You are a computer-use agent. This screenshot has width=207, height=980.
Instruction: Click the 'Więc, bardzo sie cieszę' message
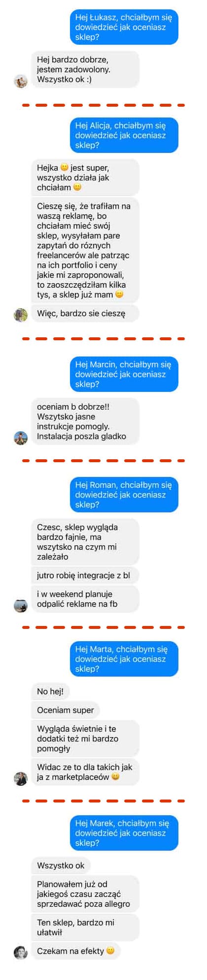pos(85,313)
